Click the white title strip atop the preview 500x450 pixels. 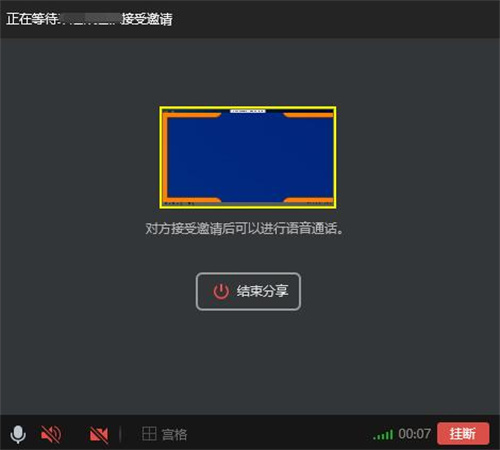tap(248, 111)
